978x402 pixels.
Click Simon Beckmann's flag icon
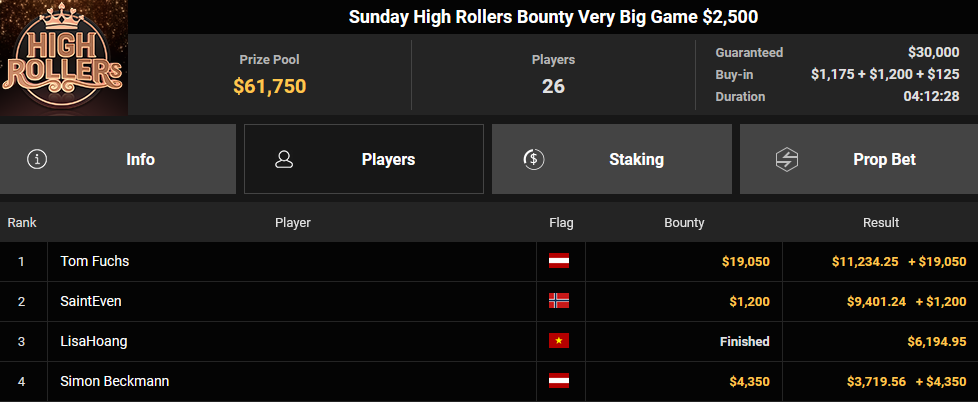559,381
